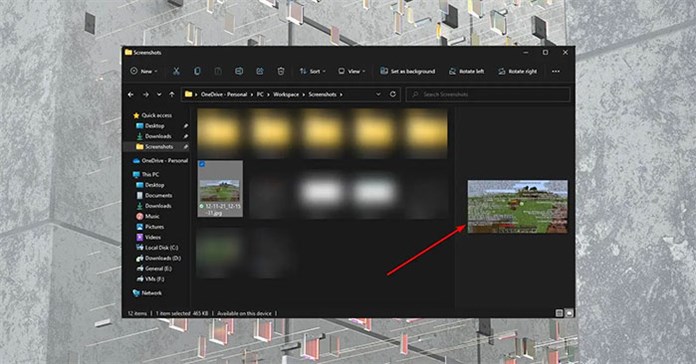The height and width of the screenshot is (364, 696).
Task: Open the New item dropdown
Action: [144, 71]
